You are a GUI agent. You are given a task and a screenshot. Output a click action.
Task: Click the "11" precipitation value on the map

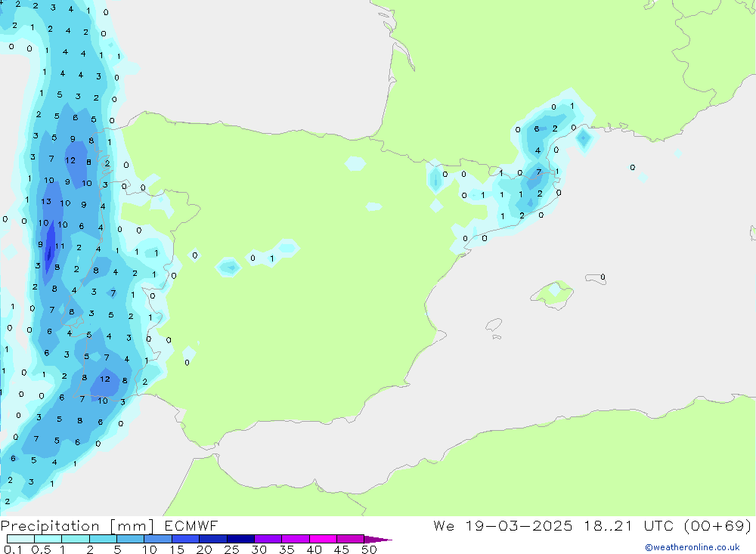[x=60, y=246]
